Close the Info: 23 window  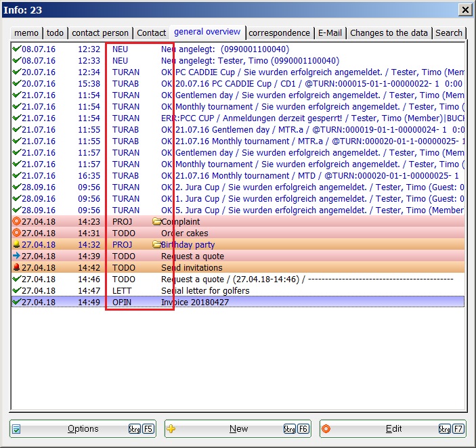(464, 9)
